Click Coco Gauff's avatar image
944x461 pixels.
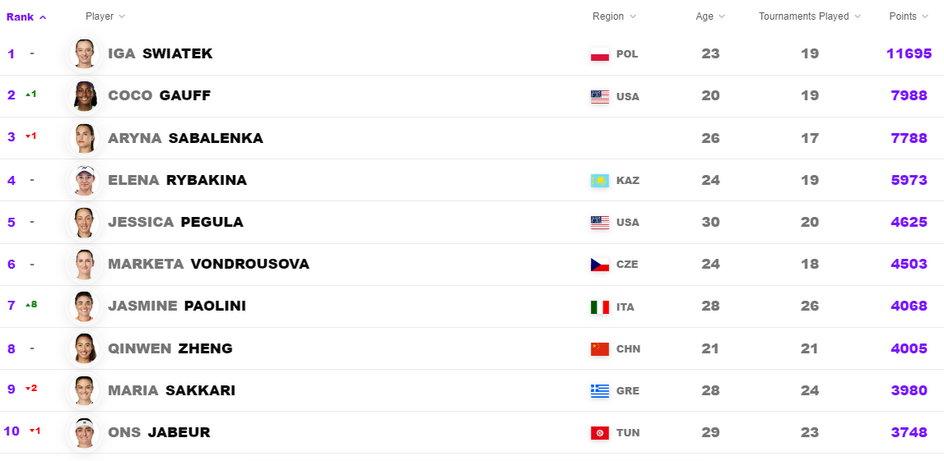coord(84,96)
